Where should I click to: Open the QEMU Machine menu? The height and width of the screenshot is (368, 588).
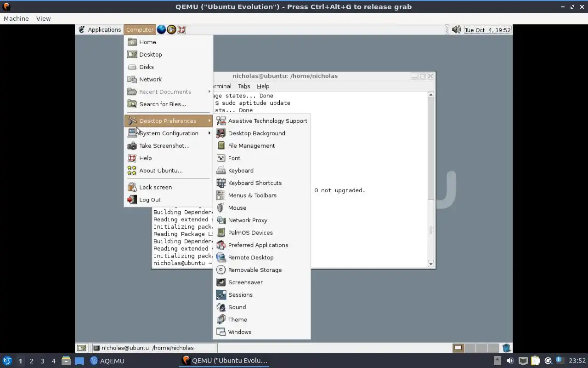pos(16,18)
